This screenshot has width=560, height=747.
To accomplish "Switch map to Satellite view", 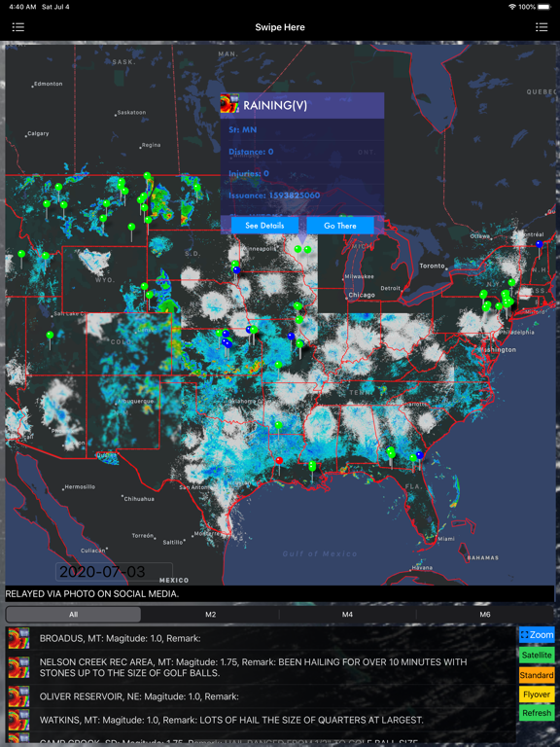I will tap(537, 655).
